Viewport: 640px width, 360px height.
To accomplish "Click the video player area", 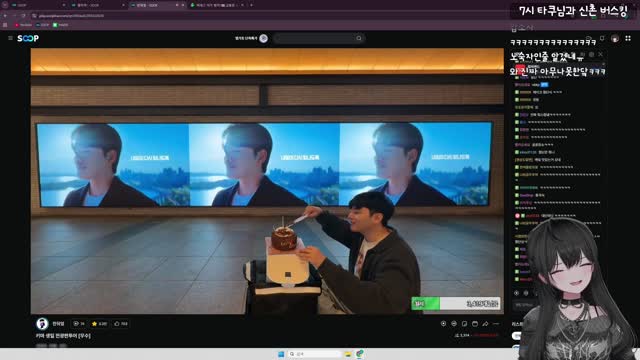I will coord(267,181).
